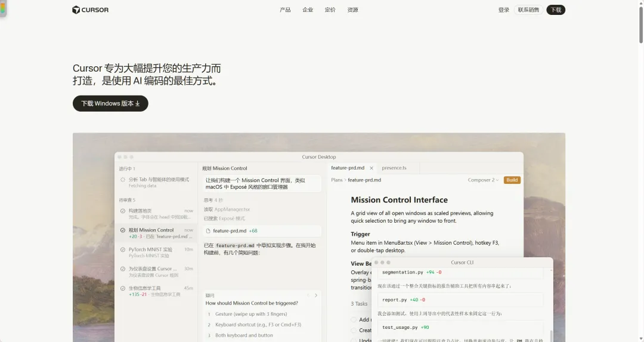Click the test_usage.py file entry in Cursor CLI
The height and width of the screenshot is (342, 644).
click(460, 327)
